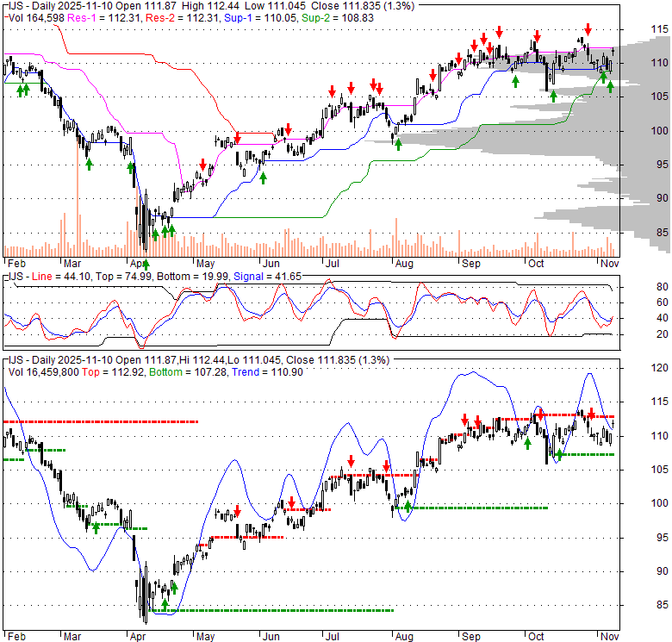Click 'Bottom = 107.28' in bottom chart
672x642 pixels.
point(188,372)
